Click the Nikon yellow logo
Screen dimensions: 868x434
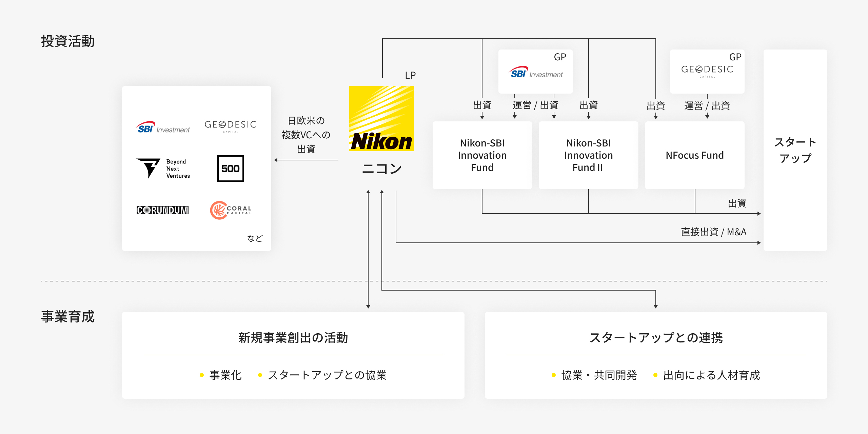click(x=381, y=119)
